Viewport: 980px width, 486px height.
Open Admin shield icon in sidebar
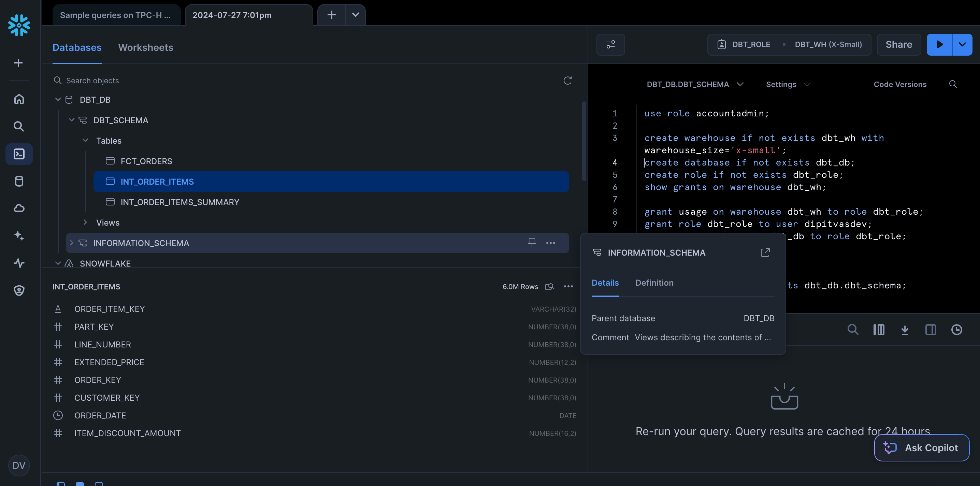pyautogui.click(x=19, y=290)
